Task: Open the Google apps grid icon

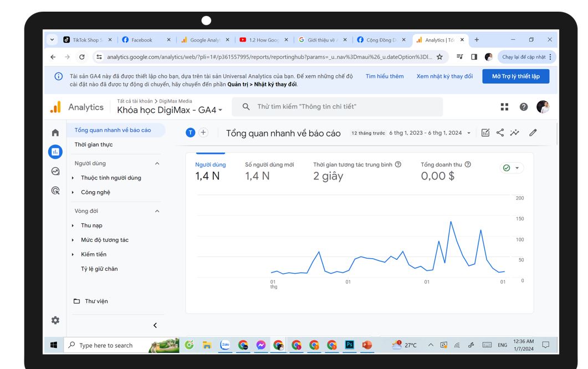Action: tap(504, 107)
